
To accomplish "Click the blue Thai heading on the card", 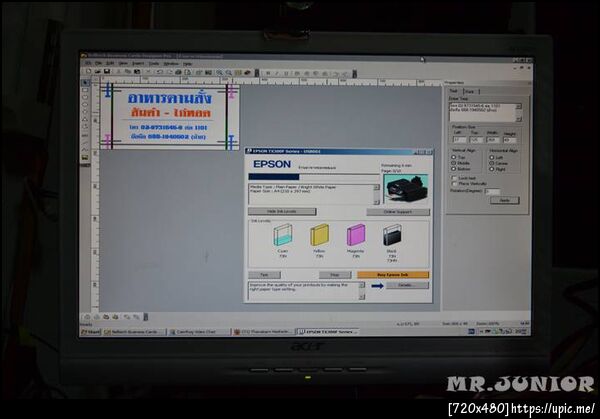I will pyautogui.click(x=170, y=98).
